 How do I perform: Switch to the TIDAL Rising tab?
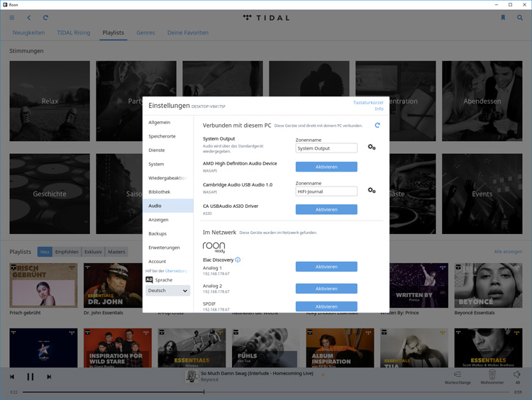coord(74,33)
